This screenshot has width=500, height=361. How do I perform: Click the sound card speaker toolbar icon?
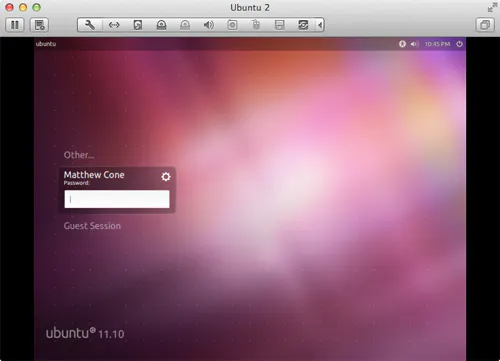coord(209,25)
